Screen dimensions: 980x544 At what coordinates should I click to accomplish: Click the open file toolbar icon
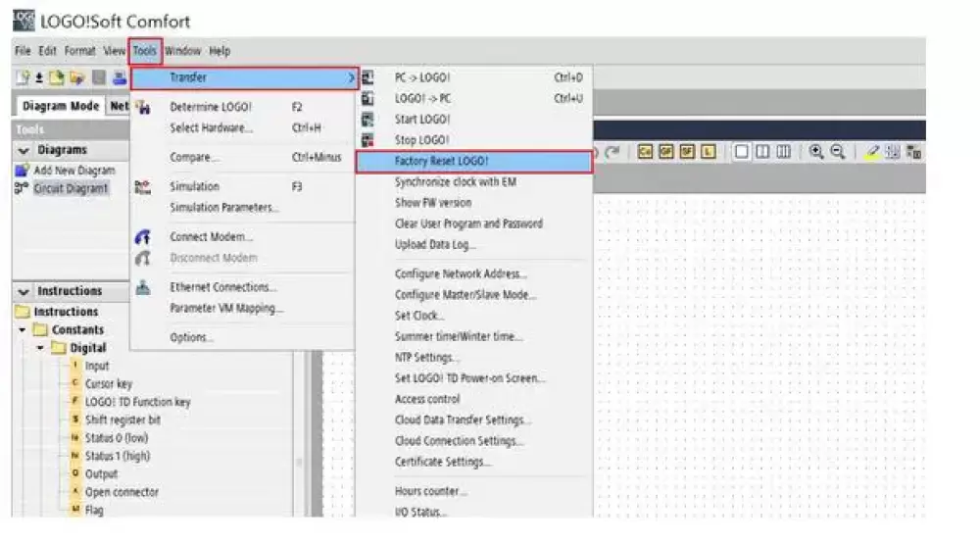click(57, 77)
